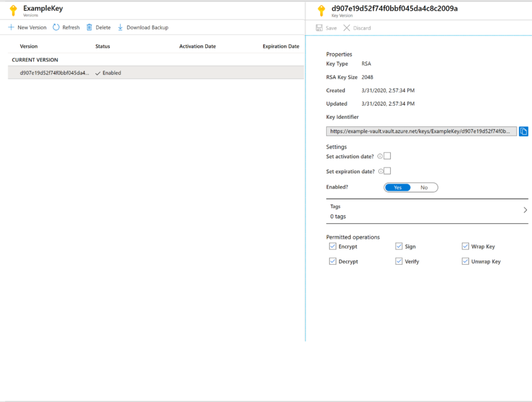Select the CURRENT VERSION section header

pyautogui.click(x=33, y=59)
